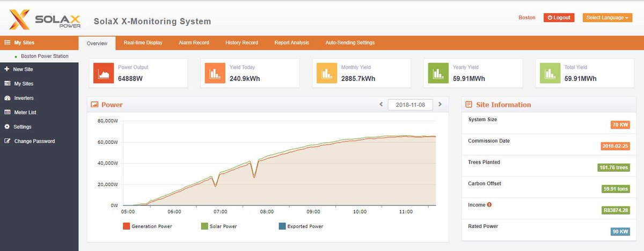The image size is (644, 251).
Task: Click the My Sites list icon in orange header
Action: (8, 42)
